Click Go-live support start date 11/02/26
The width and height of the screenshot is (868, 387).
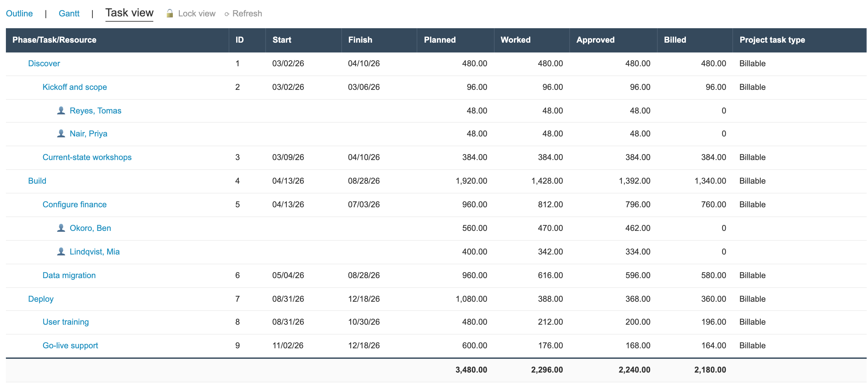[288, 345]
